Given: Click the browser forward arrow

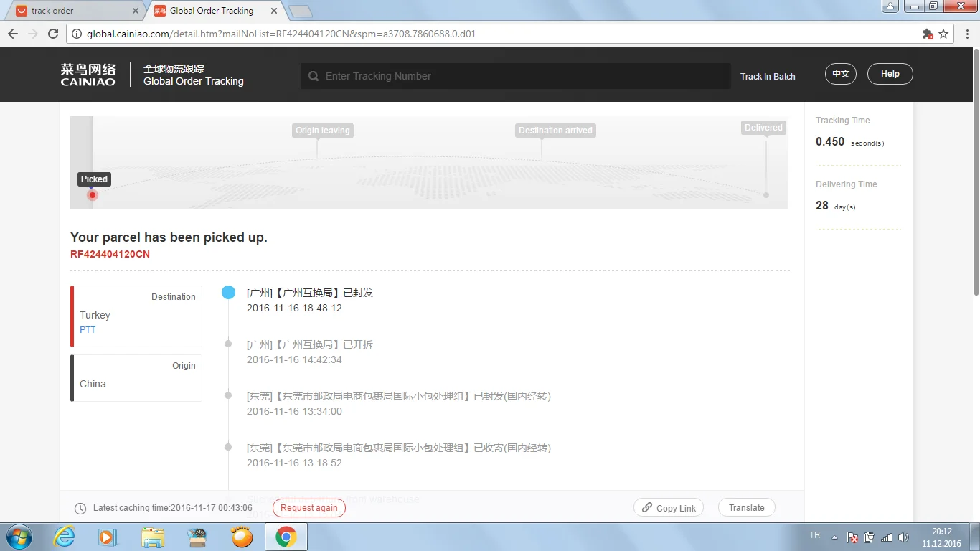Looking at the screenshot, I should pos(33,34).
